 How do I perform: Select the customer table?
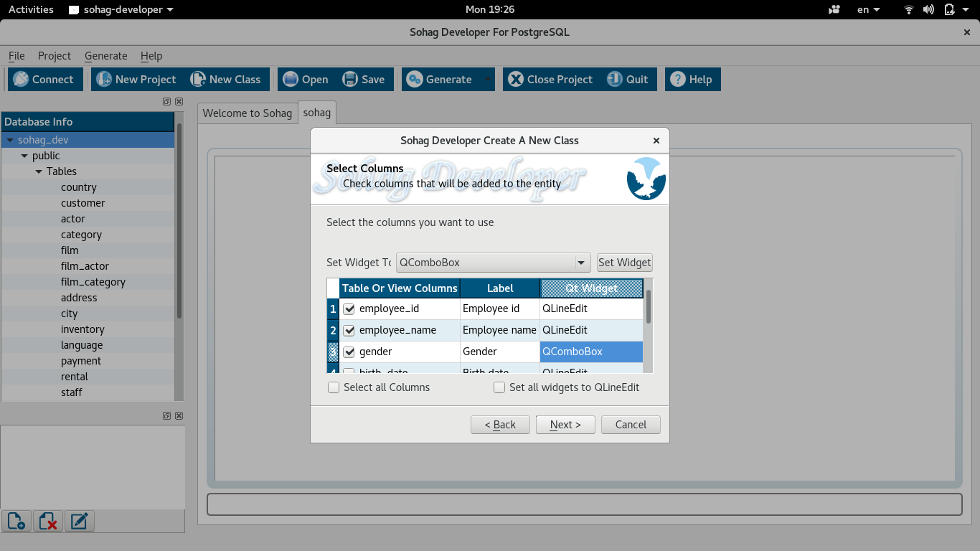pos(83,203)
